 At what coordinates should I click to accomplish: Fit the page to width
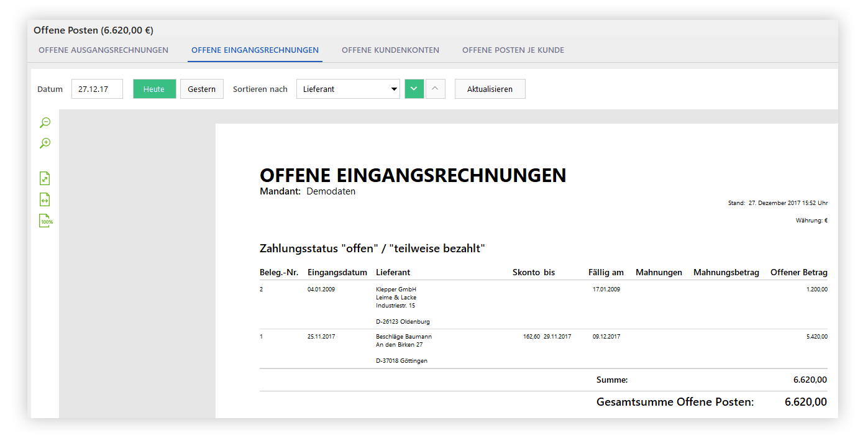pos(45,199)
